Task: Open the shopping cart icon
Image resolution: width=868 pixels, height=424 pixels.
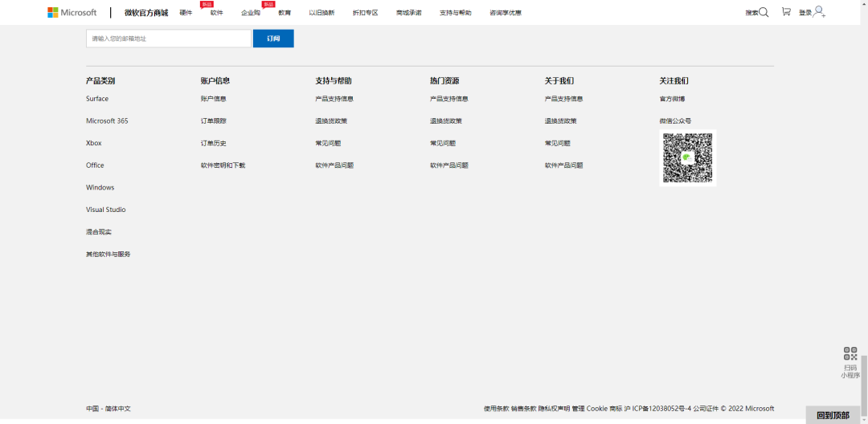Action: click(x=786, y=11)
